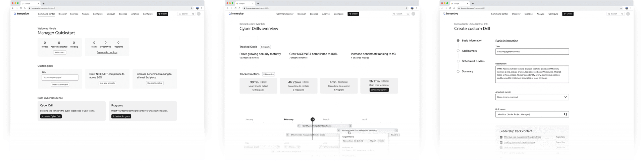
Task: Click the magnifier icon in Drill owner field
Action: [566, 114]
